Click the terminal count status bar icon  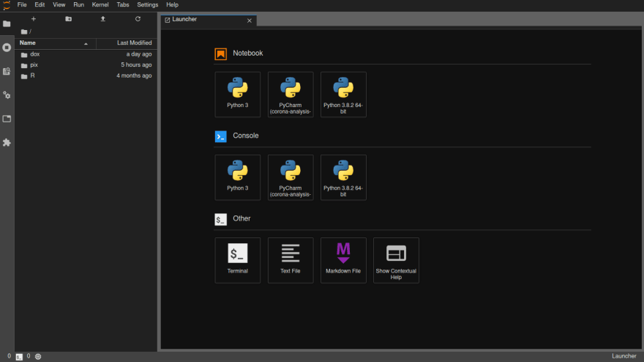tap(19, 357)
